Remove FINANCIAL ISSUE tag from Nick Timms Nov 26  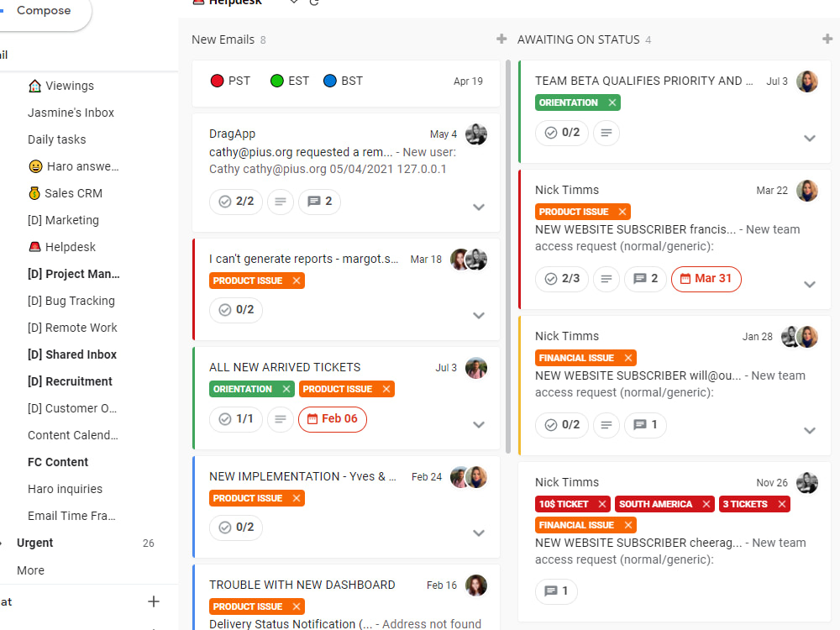(627, 525)
